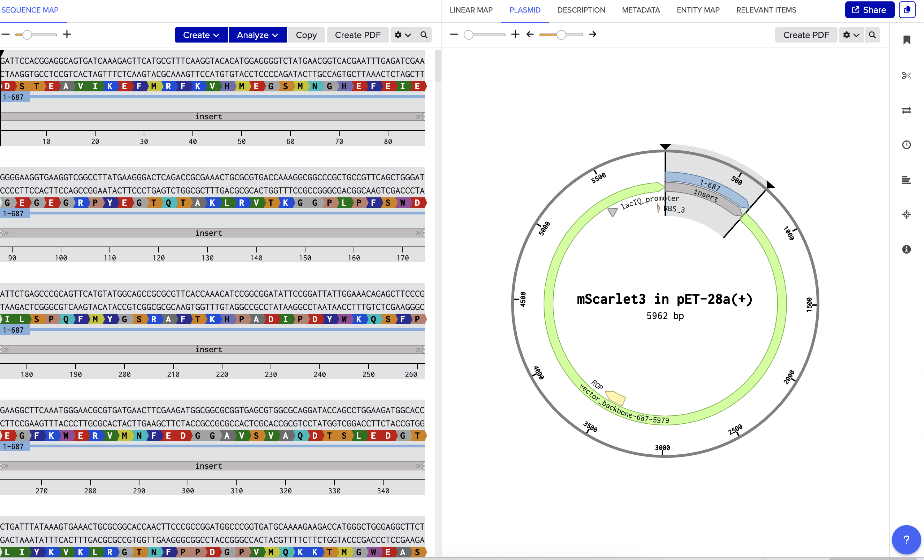924x560 pixels.
Task: Zoom out the sequence map with minus icon
Action: click(5, 35)
